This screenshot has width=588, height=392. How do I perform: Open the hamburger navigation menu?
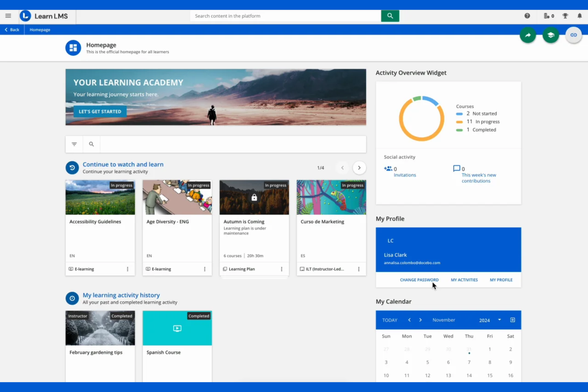8,16
